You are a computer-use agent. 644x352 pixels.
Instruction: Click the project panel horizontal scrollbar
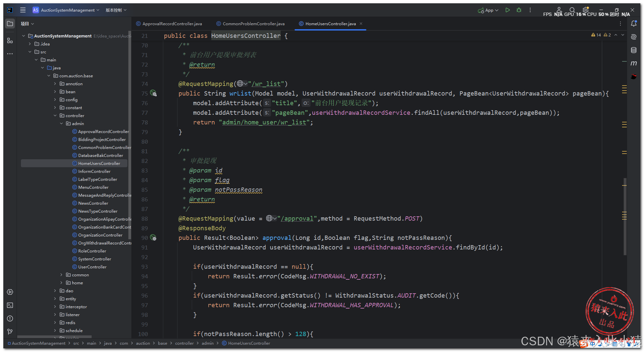coord(54,337)
